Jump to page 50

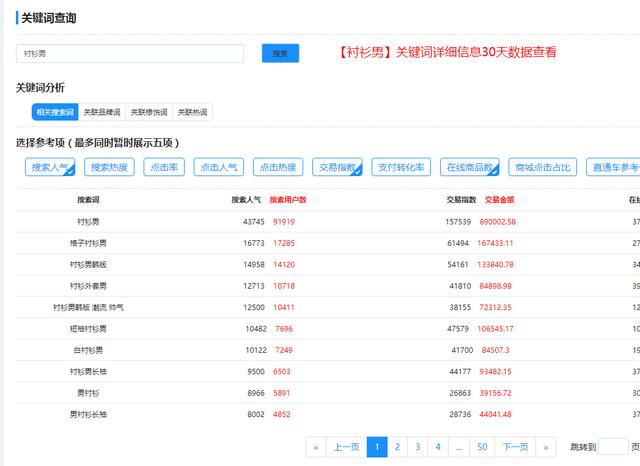click(482, 447)
